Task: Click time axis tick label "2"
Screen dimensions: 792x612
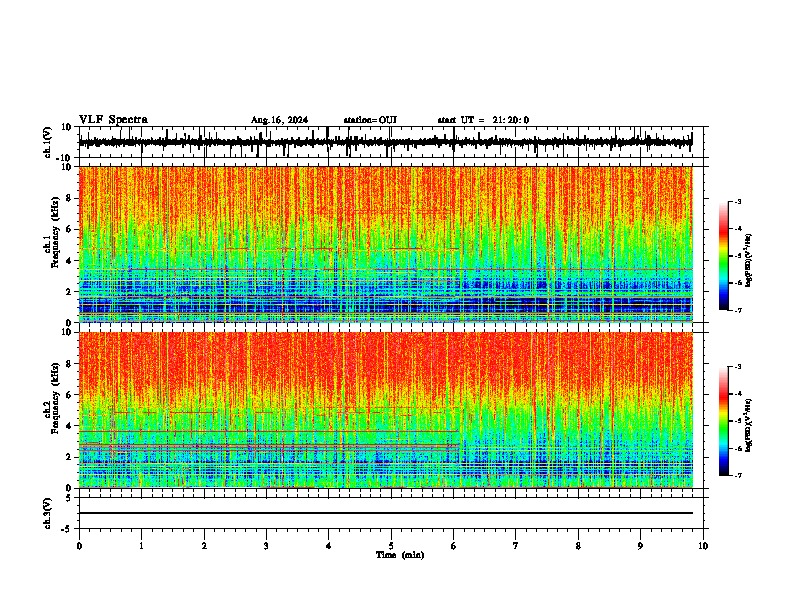Action: (204, 546)
